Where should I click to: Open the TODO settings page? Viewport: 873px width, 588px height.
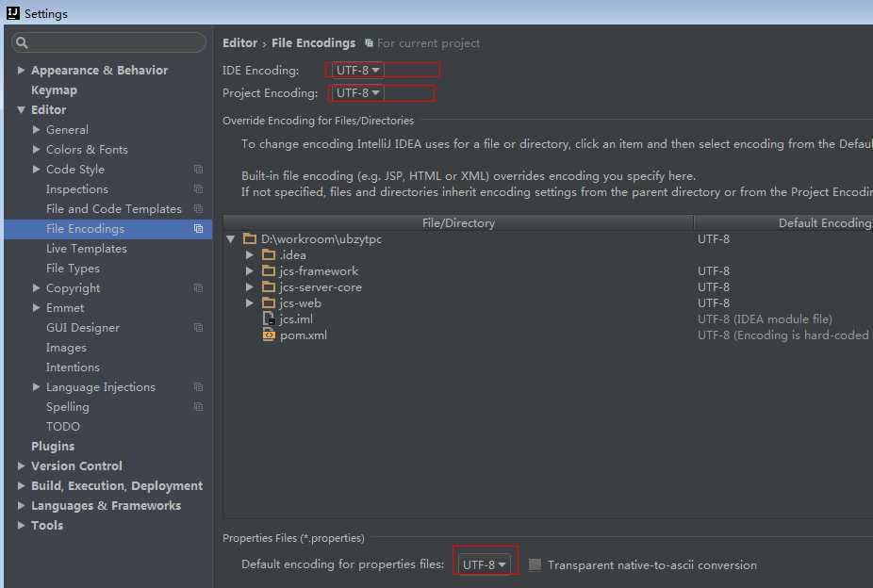(63, 427)
